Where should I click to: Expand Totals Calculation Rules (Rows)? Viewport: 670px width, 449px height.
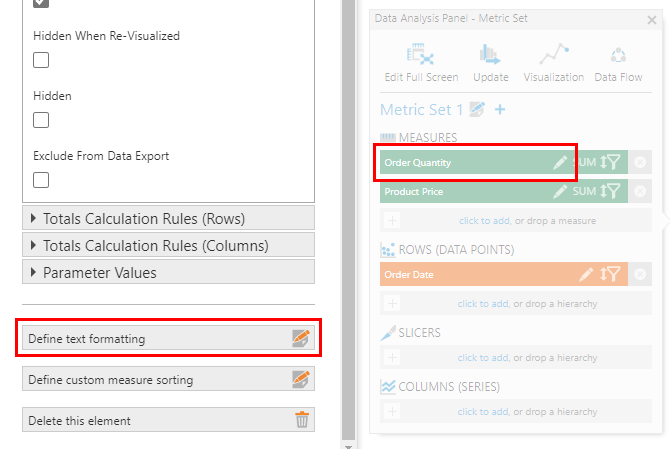coord(168,218)
